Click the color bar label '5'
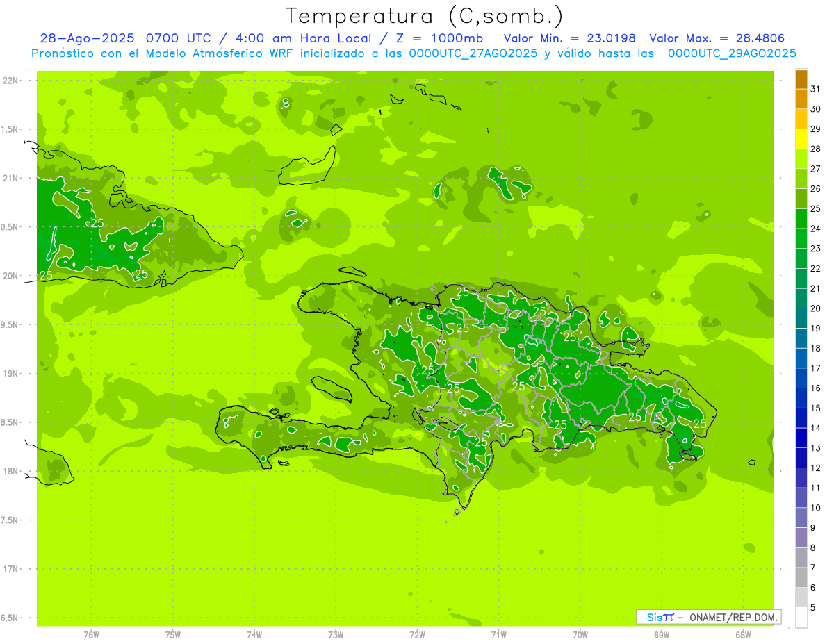Image resolution: width=834 pixels, height=644 pixels. (x=813, y=608)
